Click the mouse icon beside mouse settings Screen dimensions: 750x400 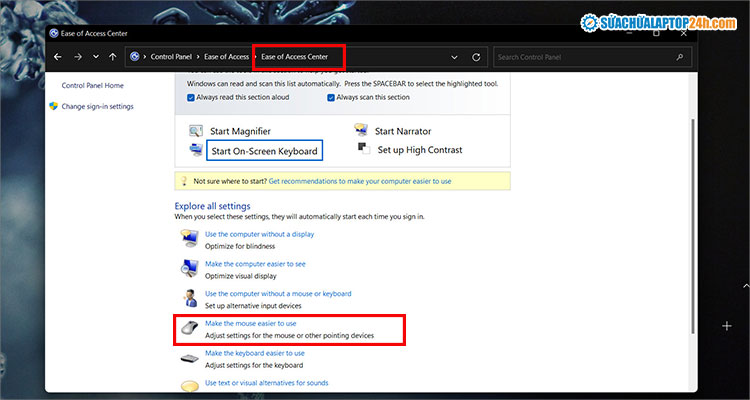click(x=189, y=328)
